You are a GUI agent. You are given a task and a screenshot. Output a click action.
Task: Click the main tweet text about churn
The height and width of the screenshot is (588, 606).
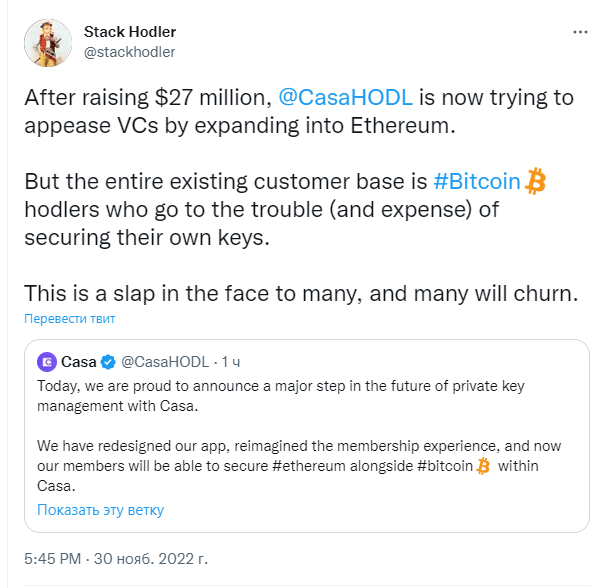pos(301,293)
